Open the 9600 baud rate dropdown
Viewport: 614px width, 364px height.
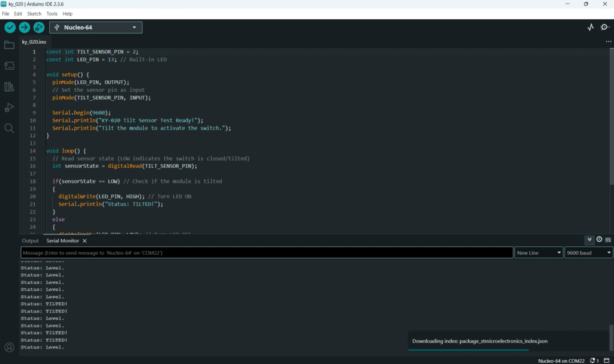588,253
